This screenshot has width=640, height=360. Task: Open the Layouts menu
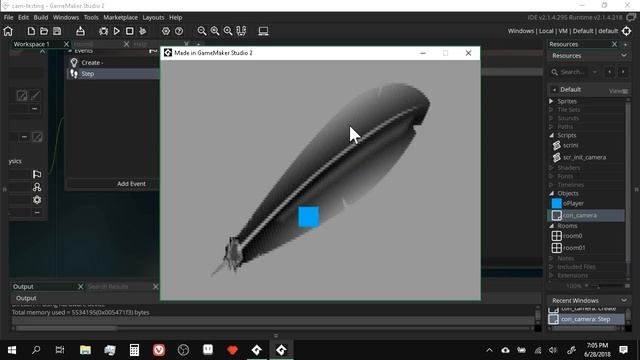pos(153,17)
